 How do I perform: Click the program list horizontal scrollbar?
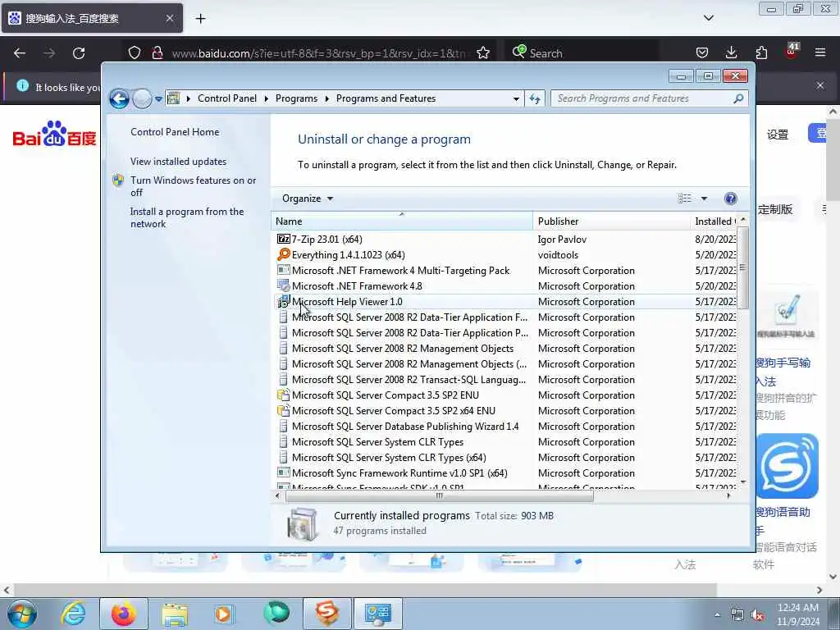pos(440,496)
